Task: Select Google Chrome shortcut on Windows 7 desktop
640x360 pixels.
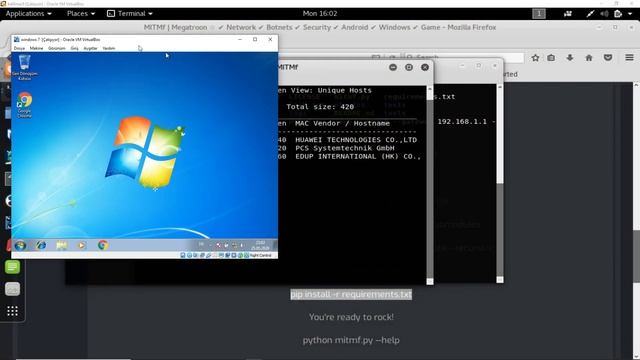Action: click(24, 105)
